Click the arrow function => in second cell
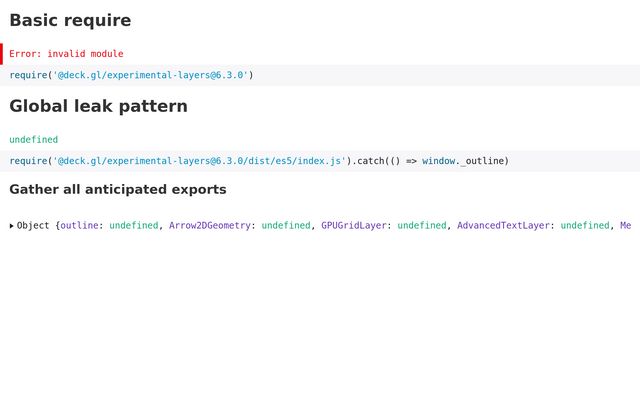 coord(411,161)
